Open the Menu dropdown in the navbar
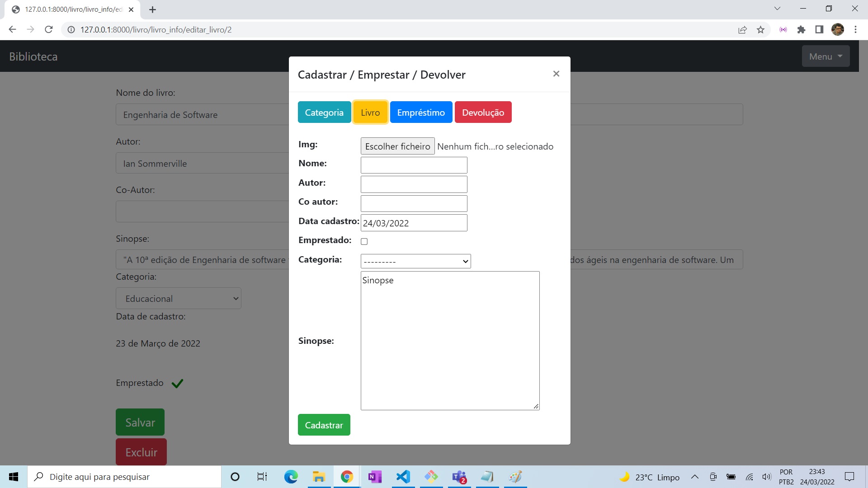This screenshot has height=488, width=868. pos(826,56)
